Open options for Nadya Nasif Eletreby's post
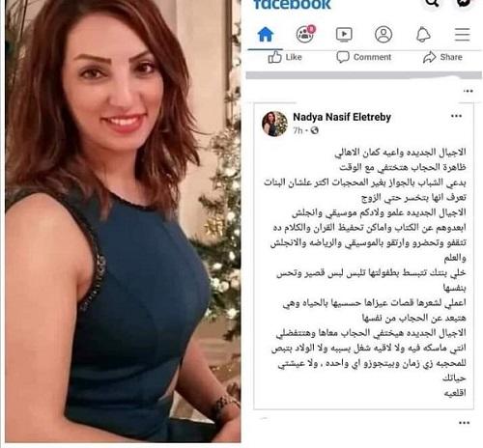Viewport: 483px width, 448px height. (456, 116)
